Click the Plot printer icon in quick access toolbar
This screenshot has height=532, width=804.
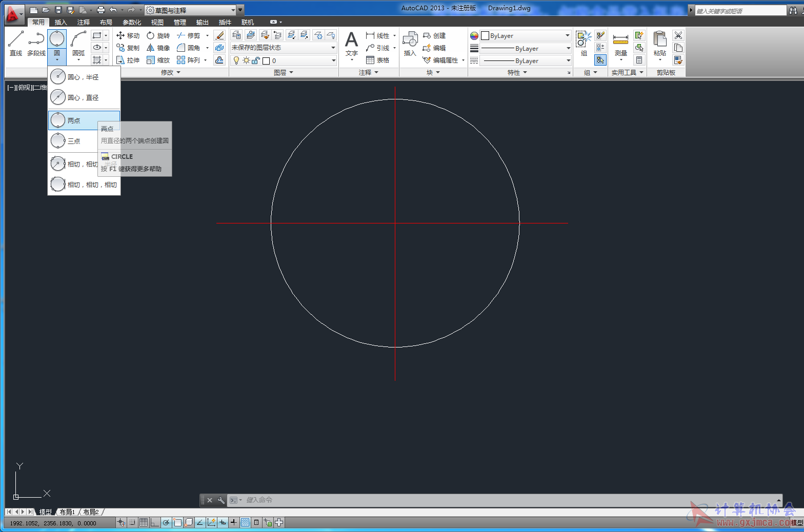pyautogui.click(x=100, y=10)
